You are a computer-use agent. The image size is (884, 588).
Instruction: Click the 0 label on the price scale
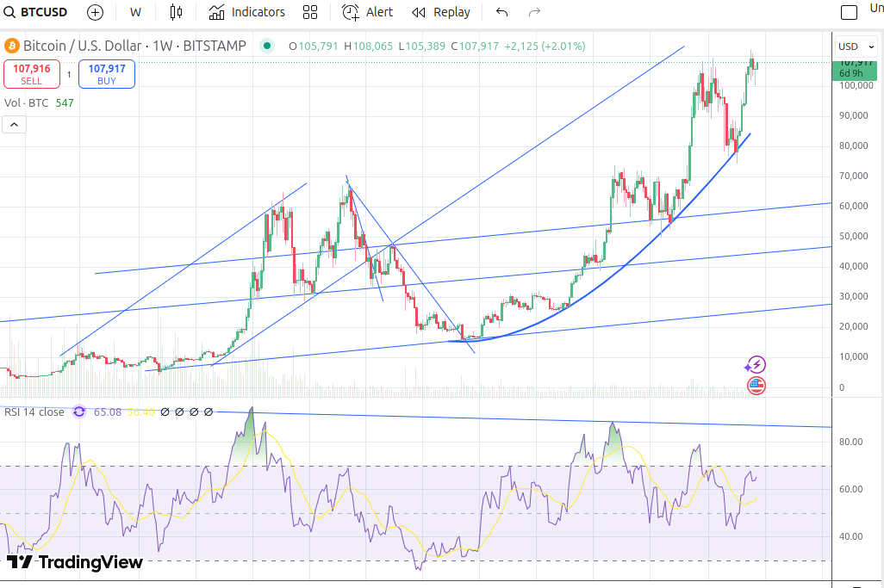842,387
